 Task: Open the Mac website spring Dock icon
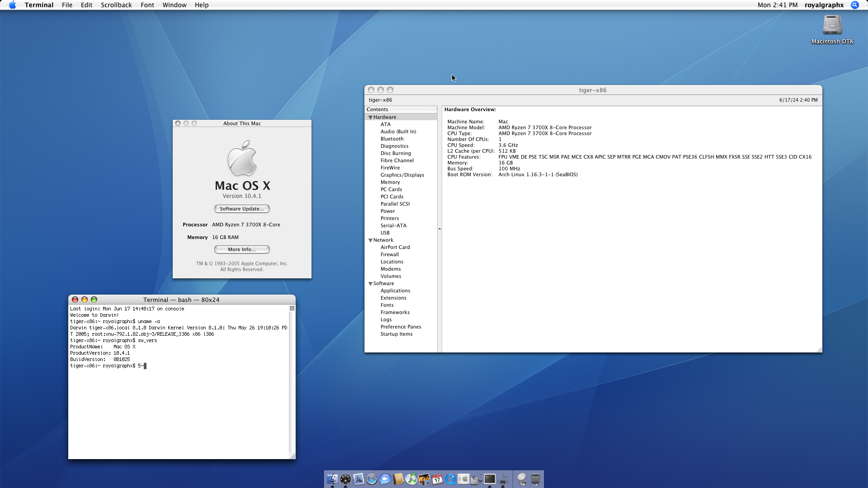522,479
